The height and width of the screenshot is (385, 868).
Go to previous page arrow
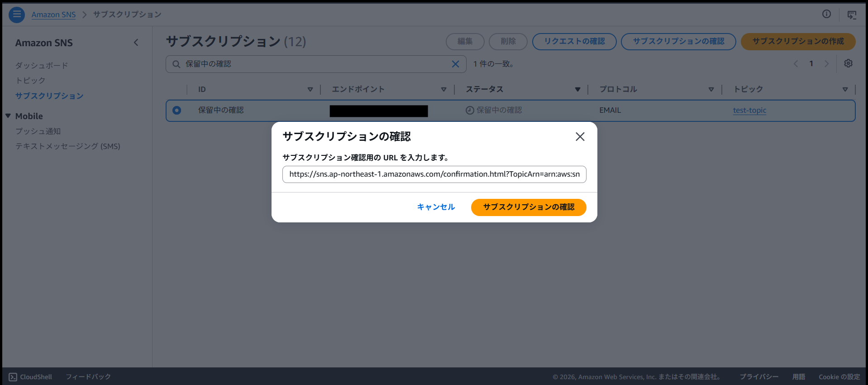tap(796, 64)
